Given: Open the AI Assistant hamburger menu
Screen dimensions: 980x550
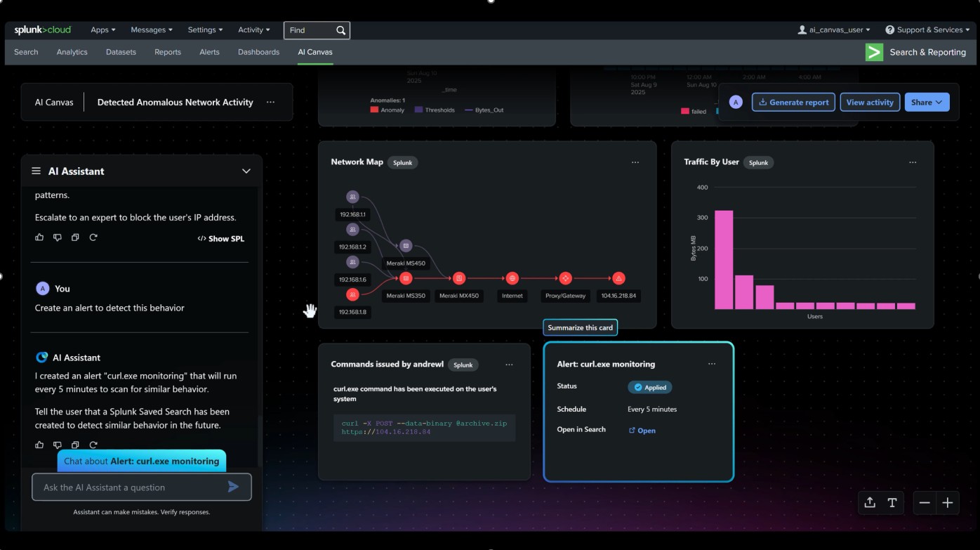Looking at the screenshot, I should (36, 171).
